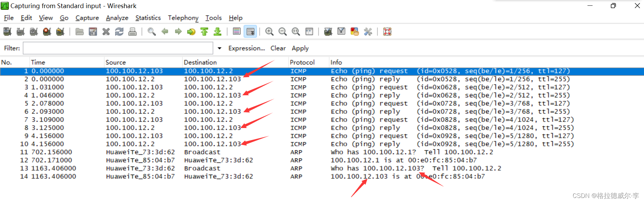644x202 pixels.
Task: Jump to the last packet
Action: (218, 32)
